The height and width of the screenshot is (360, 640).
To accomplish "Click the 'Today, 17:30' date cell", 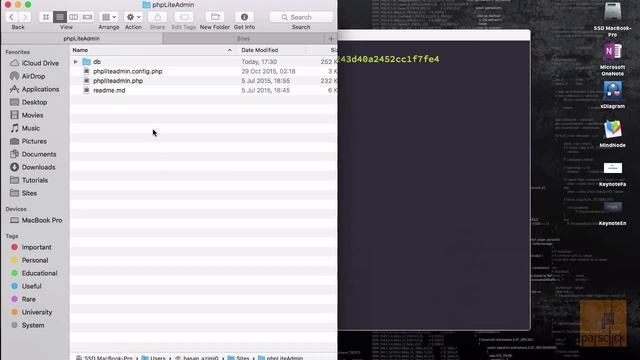I will point(259,62).
